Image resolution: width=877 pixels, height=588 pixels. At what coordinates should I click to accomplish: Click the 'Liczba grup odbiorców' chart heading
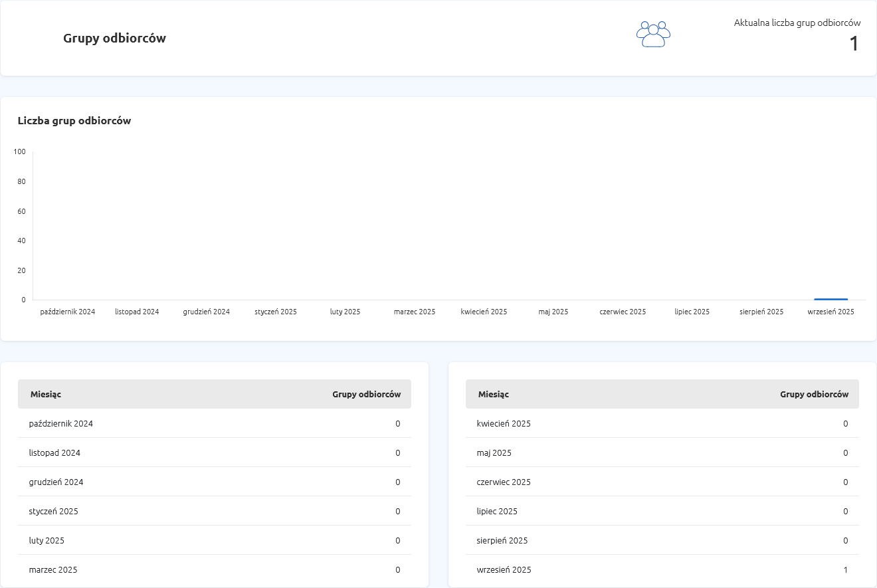pyautogui.click(x=74, y=121)
